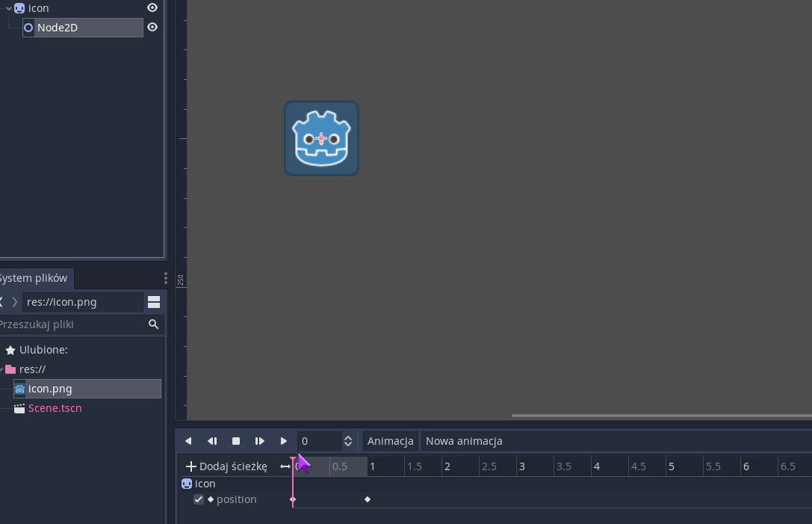Click the file search magnifier icon
Viewport: 812px width, 524px height.
tap(153, 324)
